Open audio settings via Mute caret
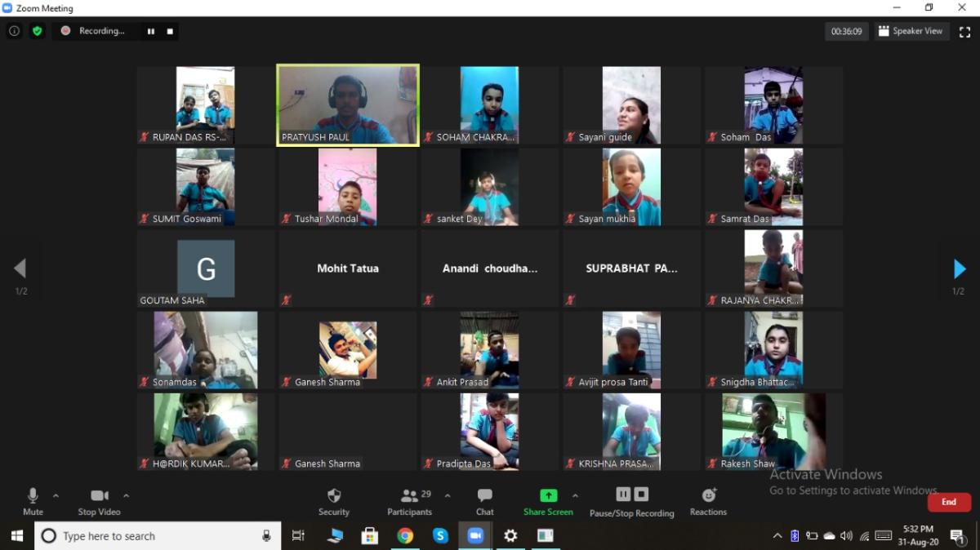This screenshot has height=550, width=980. 56,495
